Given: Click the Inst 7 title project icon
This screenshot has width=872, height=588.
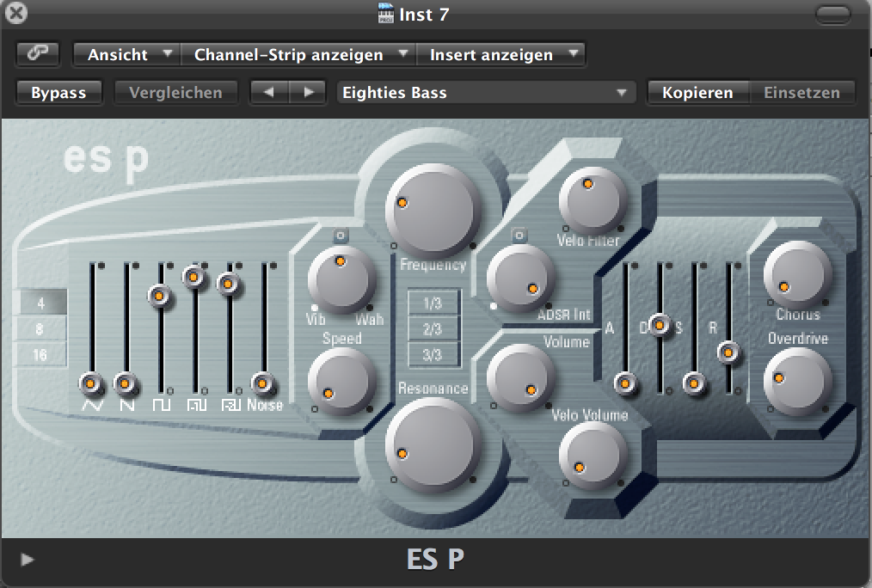Looking at the screenshot, I should [x=385, y=14].
